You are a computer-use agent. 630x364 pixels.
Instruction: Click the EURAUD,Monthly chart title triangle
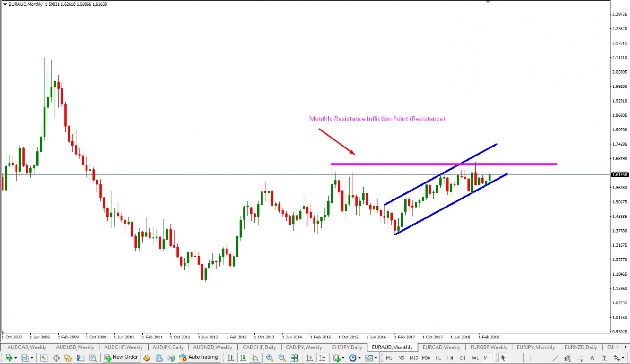coord(5,4)
